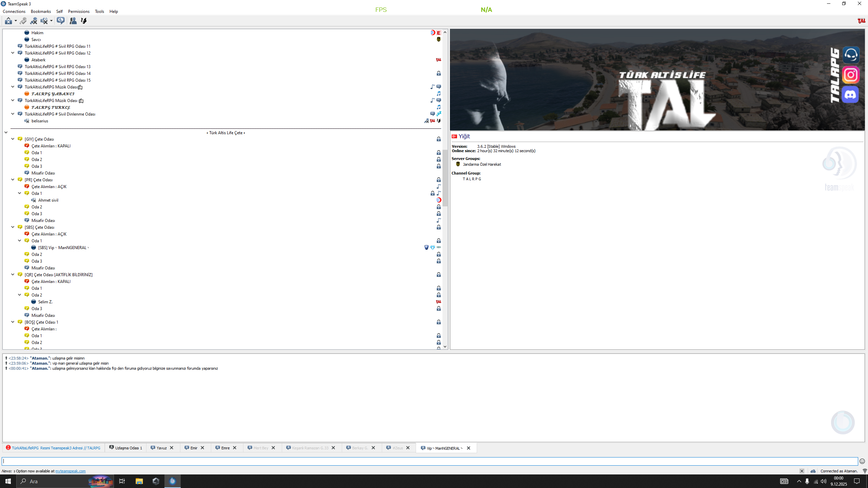Select channel Sivil RPG Odası 14
868x488 pixels.
58,74
